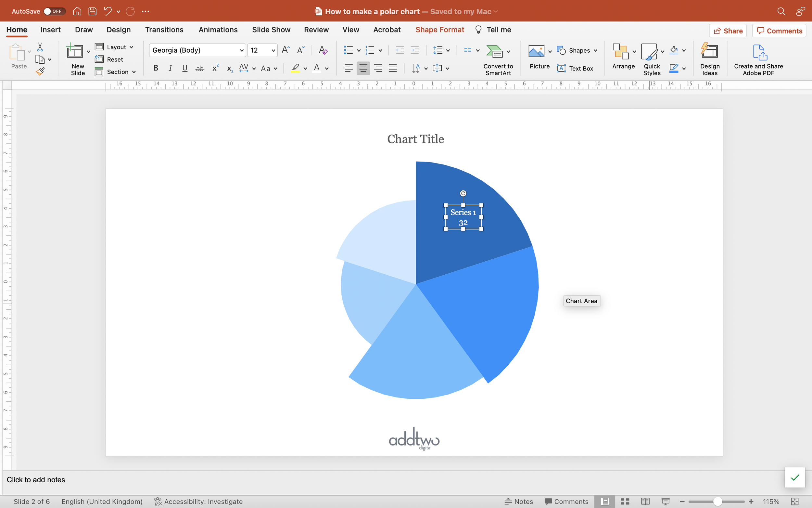Click the zoom slider handle

(717, 501)
